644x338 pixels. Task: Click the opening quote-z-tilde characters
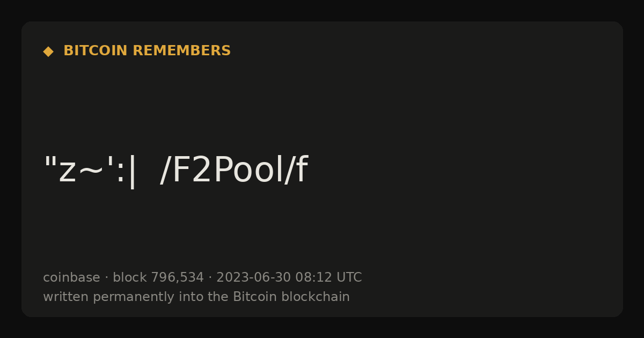pos(73,170)
